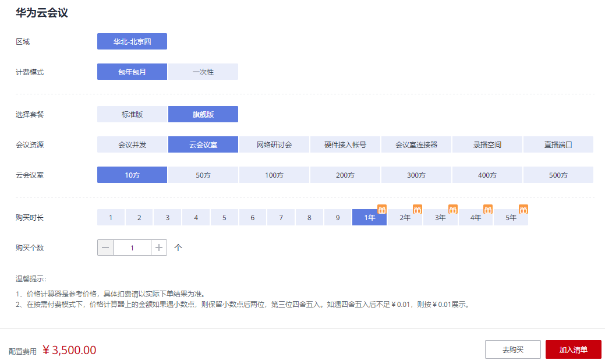Select 10方 cloud meeting room size

pyautogui.click(x=132, y=175)
